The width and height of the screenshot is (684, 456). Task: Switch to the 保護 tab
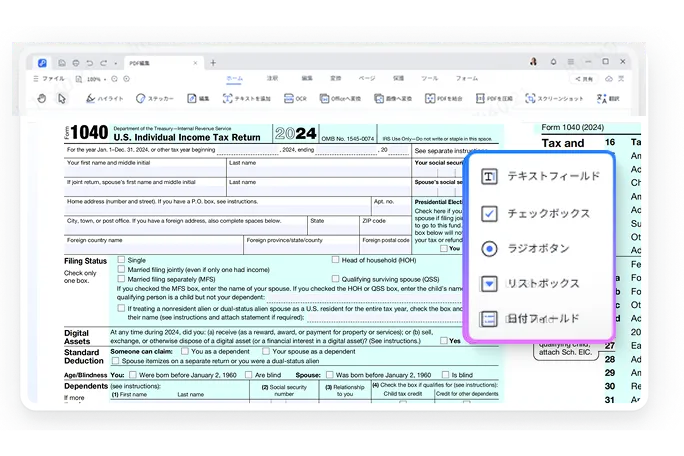[x=398, y=78]
